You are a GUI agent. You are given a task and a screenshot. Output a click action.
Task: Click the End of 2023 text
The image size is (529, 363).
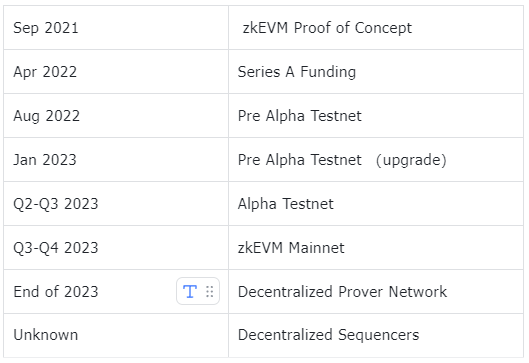pos(56,292)
